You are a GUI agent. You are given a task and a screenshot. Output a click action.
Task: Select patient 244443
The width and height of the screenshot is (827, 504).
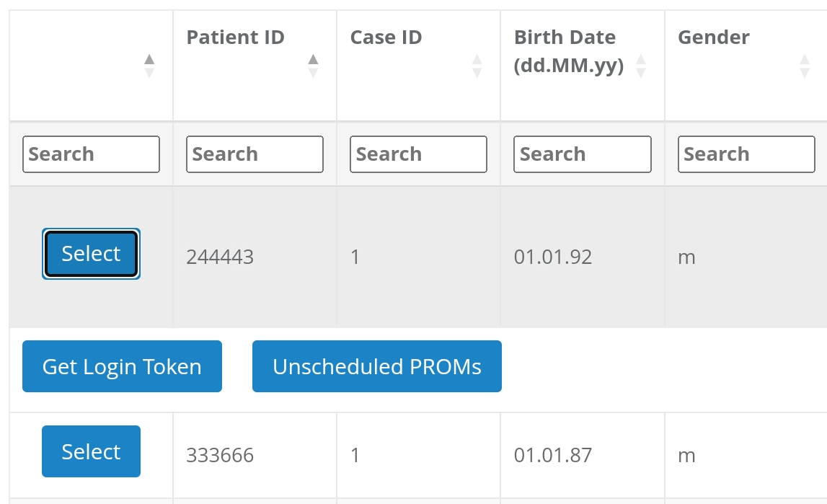[x=91, y=254]
